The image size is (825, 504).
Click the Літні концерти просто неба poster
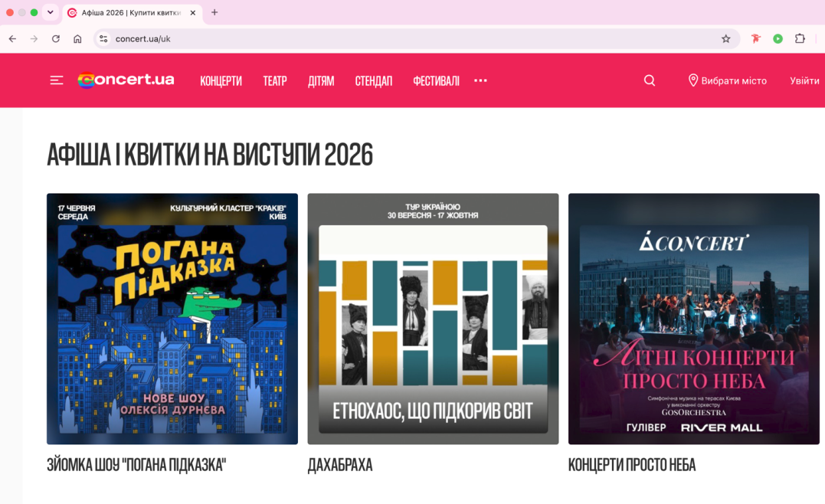(x=693, y=319)
